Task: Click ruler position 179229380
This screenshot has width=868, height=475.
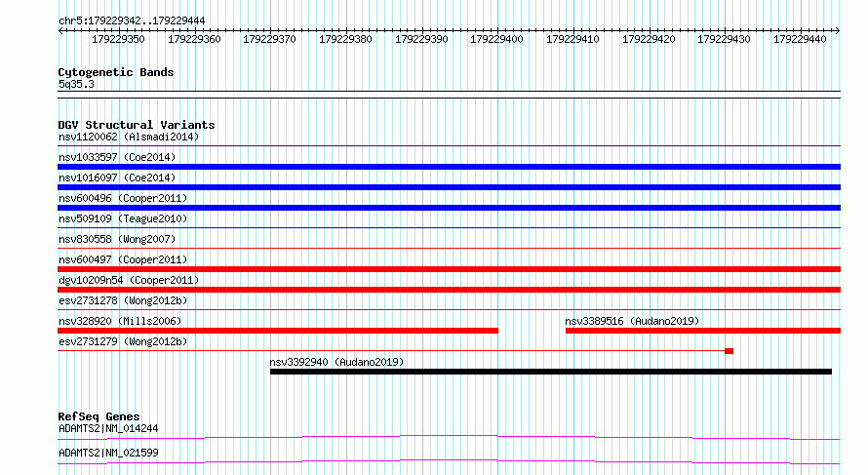Action: 345,39
